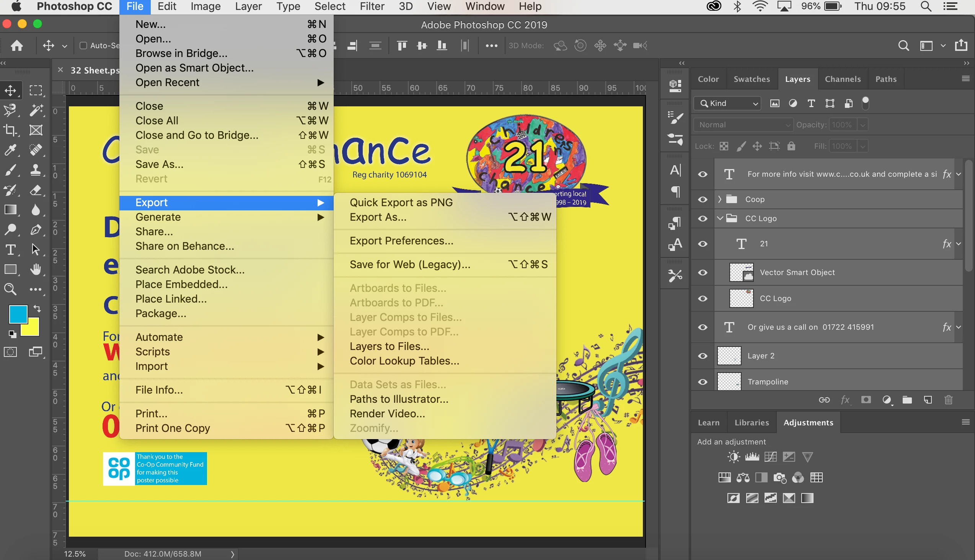Toggle visibility of Vector Smart Object layer
Image resolution: width=975 pixels, height=560 pixels.
click(x=703, y=273)
